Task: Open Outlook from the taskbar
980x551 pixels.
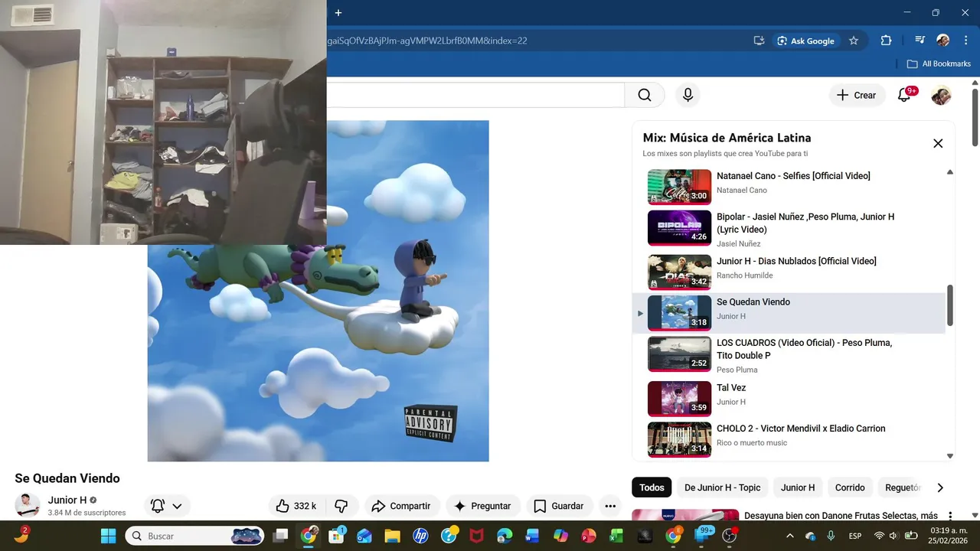Action: 364,536
